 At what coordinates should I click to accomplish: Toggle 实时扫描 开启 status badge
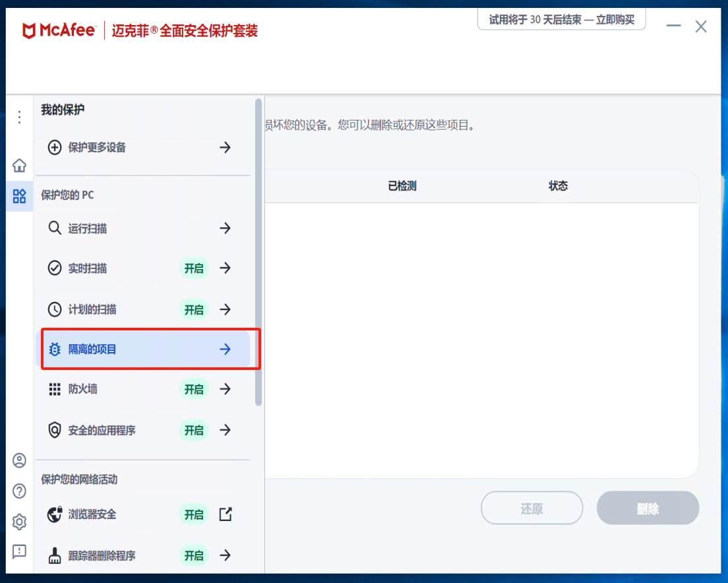pos(194,268)
